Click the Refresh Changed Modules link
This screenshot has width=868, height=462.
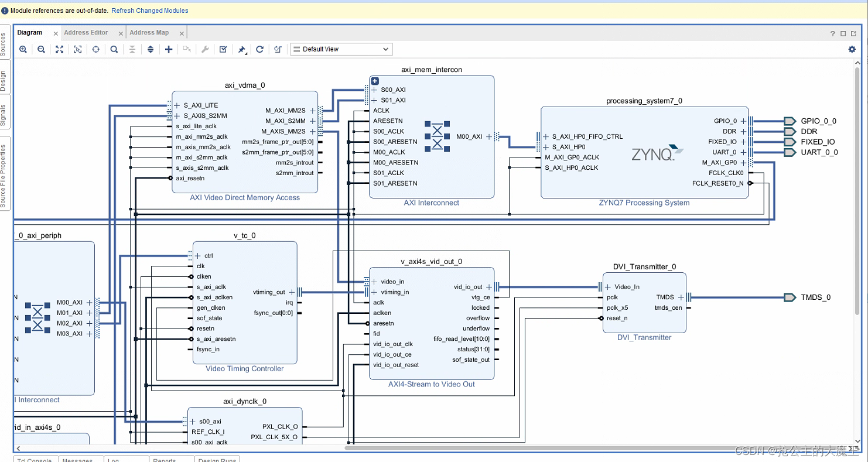pos(150,11)
